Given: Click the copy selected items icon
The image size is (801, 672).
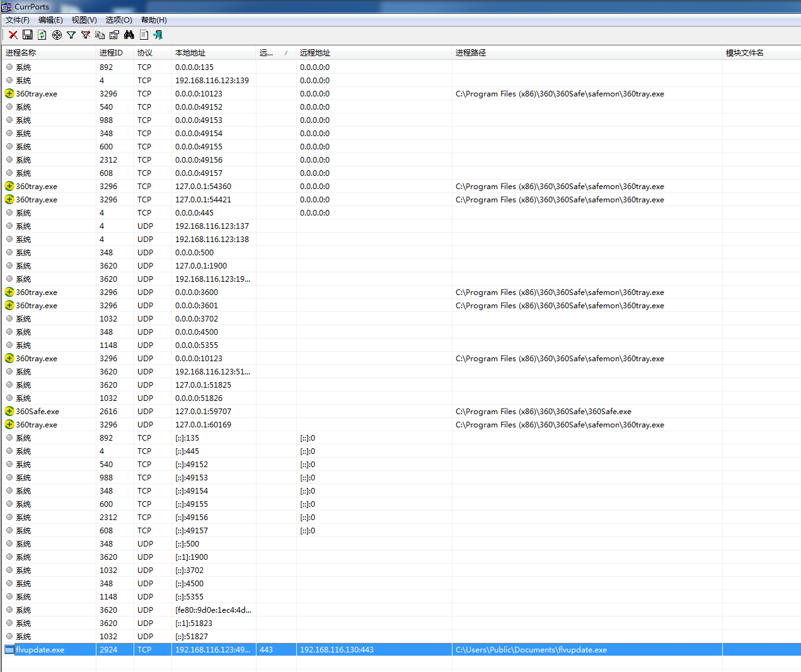Looking at the screenshot, I should point(100,35).
